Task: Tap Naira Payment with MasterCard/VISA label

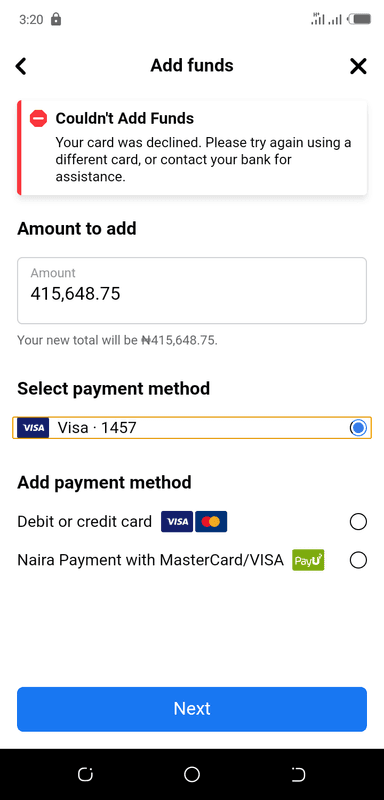Action: click(x=150, y=560)
